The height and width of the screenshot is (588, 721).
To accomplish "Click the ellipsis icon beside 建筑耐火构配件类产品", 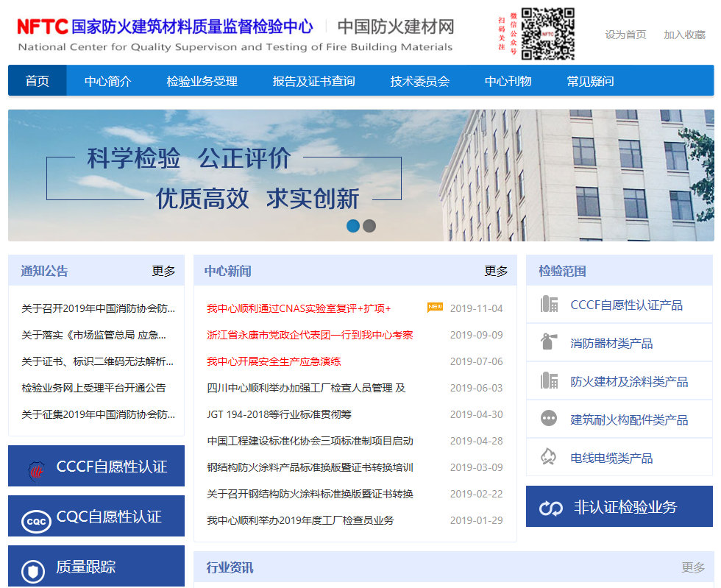I will (549, 419).
